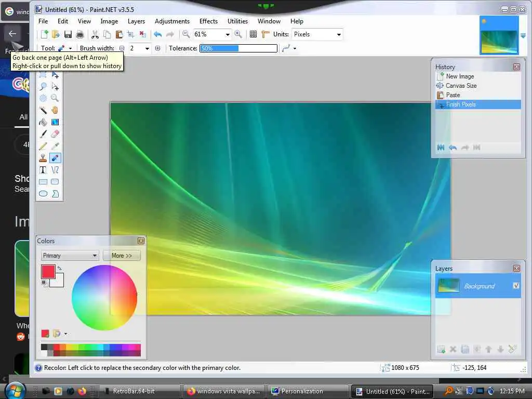
Task: Open the palette options dropdown arrow
Action: (65, 334)
